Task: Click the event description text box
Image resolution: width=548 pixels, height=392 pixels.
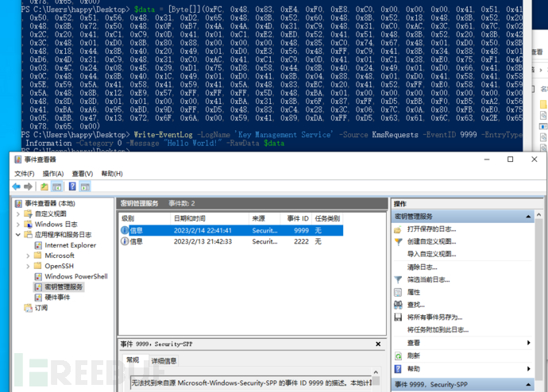Action: point(251,383)
